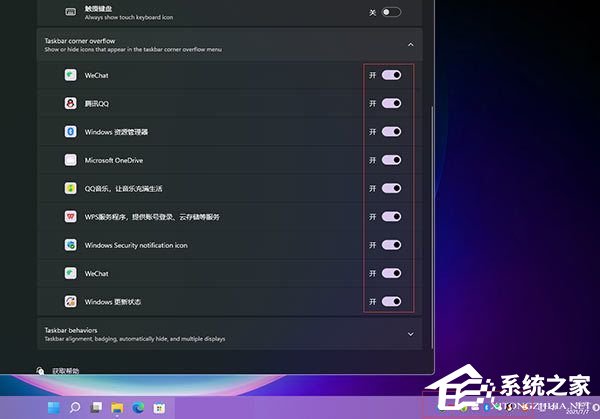The image size is (600, 419).
Task: Open the Windows Start menu on taskbar
Action: (x=53, y=407)
